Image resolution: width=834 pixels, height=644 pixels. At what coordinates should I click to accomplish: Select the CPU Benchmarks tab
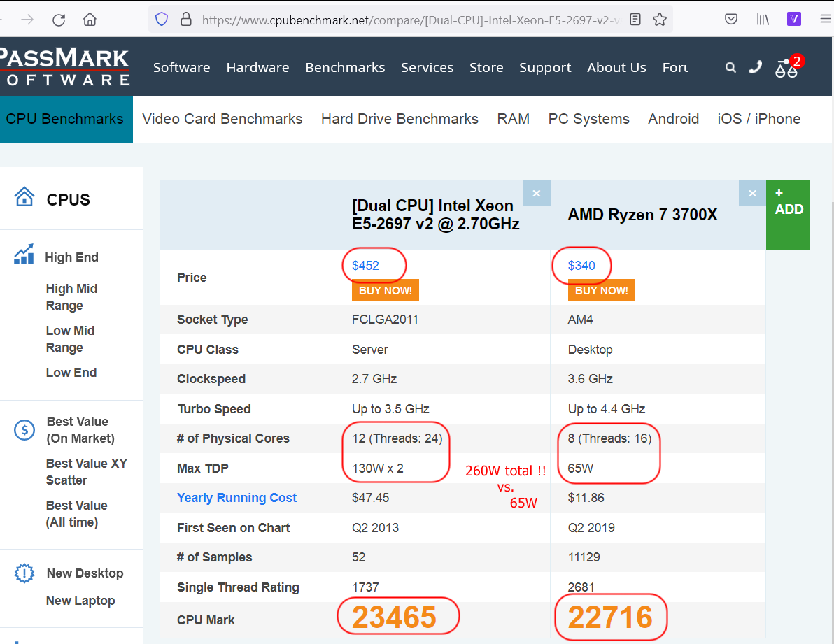click(x=65, y=119)
